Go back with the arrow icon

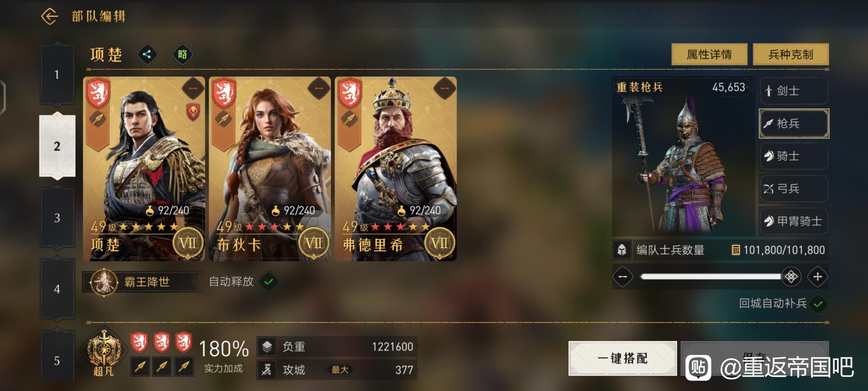pos(50,17)
